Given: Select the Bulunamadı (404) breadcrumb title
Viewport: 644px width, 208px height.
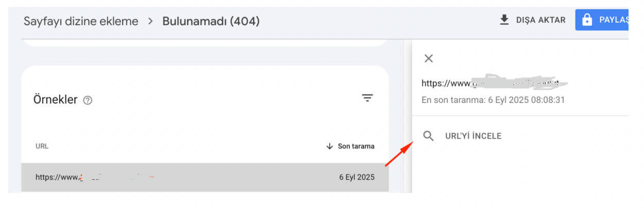Looking at the screenshot, I should click(211, 21).
